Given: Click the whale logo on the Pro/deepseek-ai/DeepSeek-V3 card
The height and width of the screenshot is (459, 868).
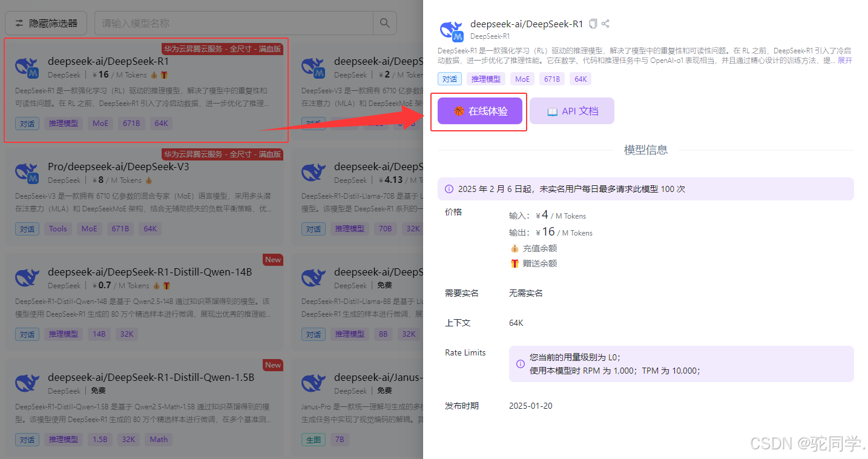Looking at the screenshot, I should (x=27, y=173).
